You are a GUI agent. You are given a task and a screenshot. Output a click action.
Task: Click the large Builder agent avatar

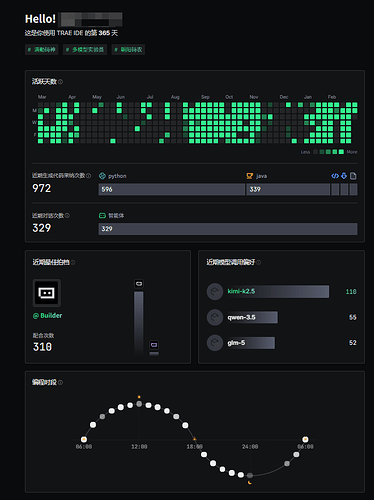click(47, 293)
